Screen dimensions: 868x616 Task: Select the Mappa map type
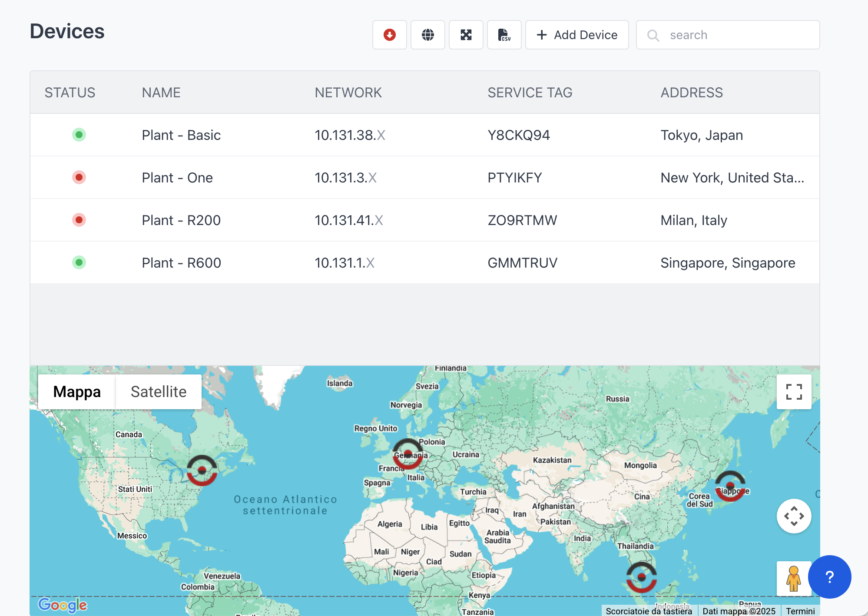point(77,392)
